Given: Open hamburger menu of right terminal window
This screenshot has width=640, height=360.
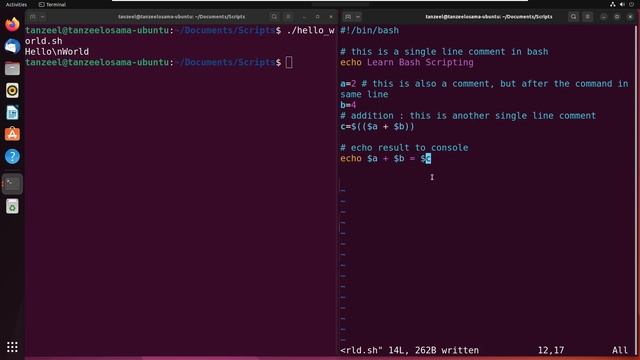Looking at the screenshot, I should [588, 17].
